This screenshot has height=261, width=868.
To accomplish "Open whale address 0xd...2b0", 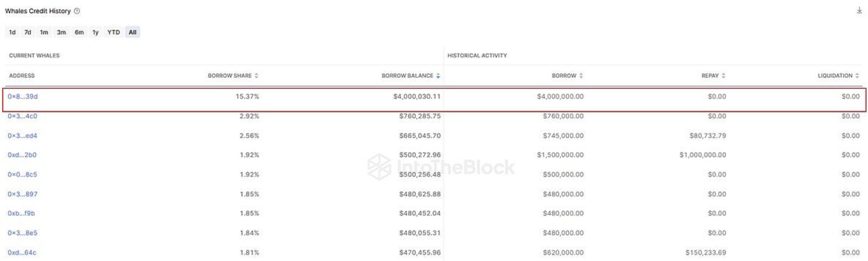I will pyautogui.click(x=22, y=155).
